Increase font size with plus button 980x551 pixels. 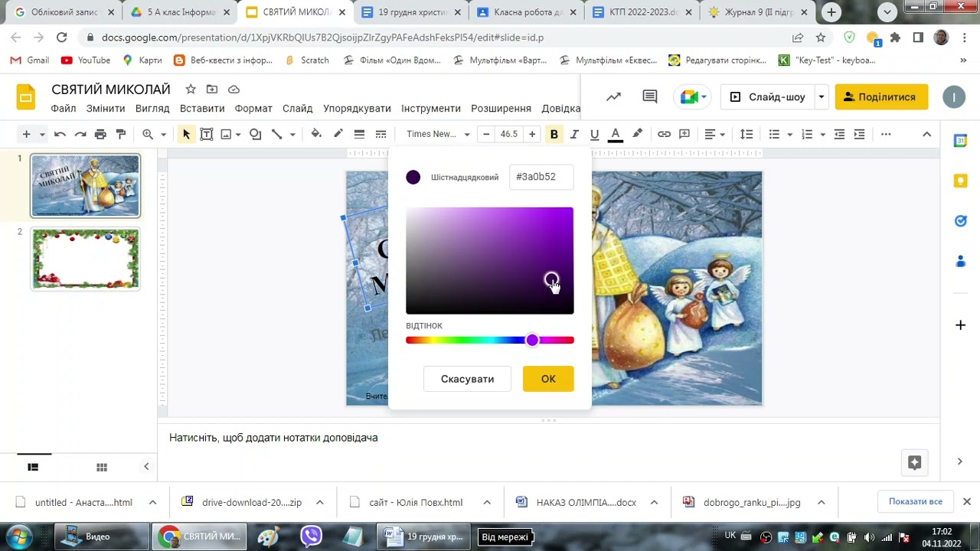coord(532,134)
